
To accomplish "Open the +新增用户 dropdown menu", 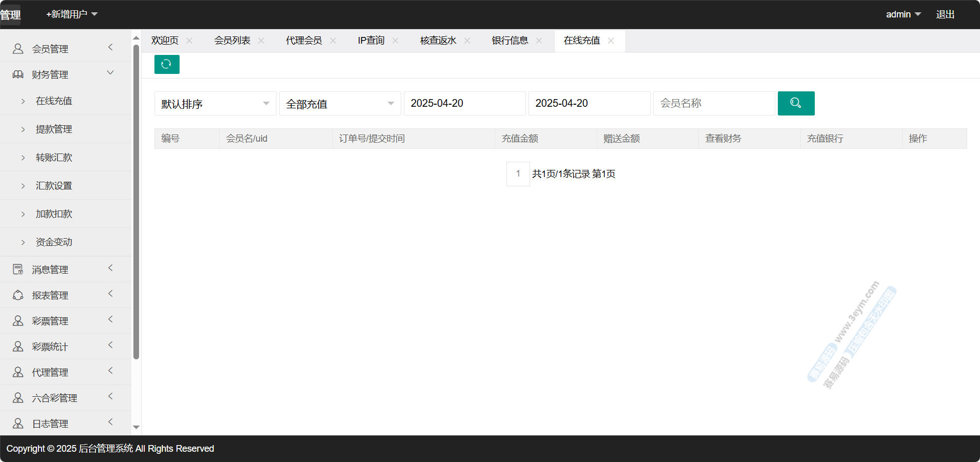I will click(72, 14).
